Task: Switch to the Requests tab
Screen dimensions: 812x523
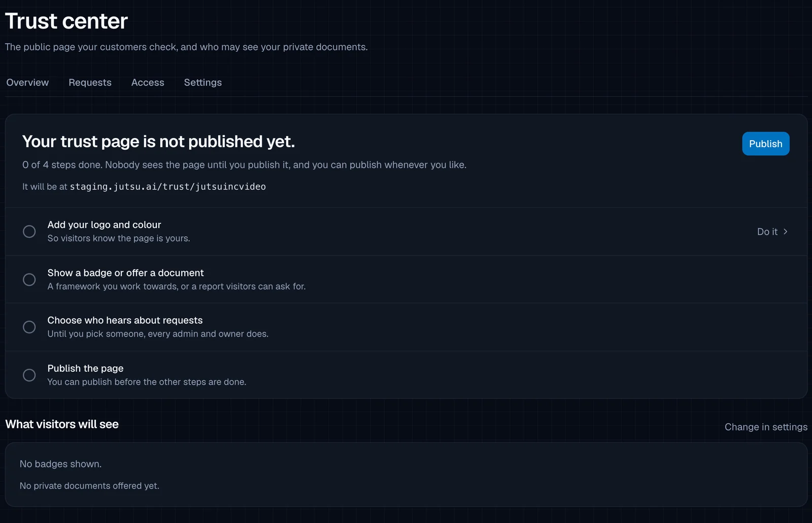Action: (90, 82)
